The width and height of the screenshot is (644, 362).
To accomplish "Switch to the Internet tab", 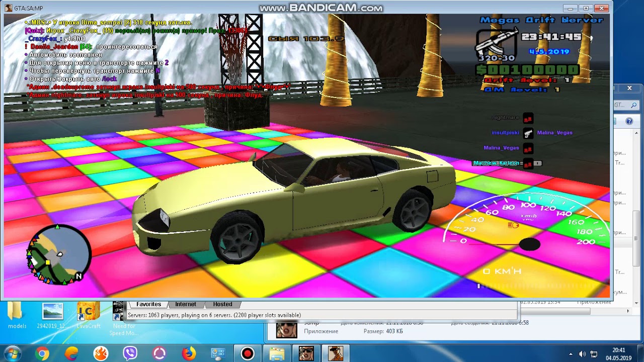I will (186, 304).
